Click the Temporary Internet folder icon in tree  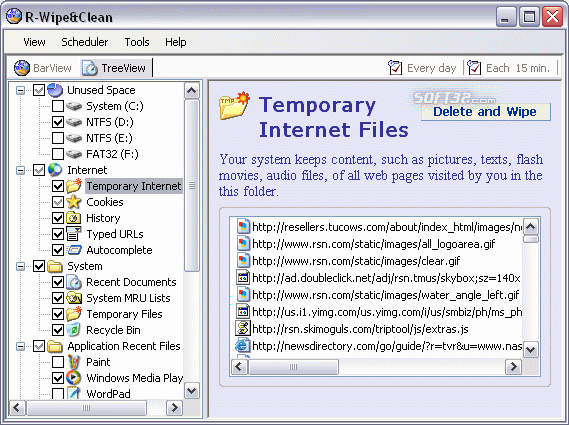(74, 185)
